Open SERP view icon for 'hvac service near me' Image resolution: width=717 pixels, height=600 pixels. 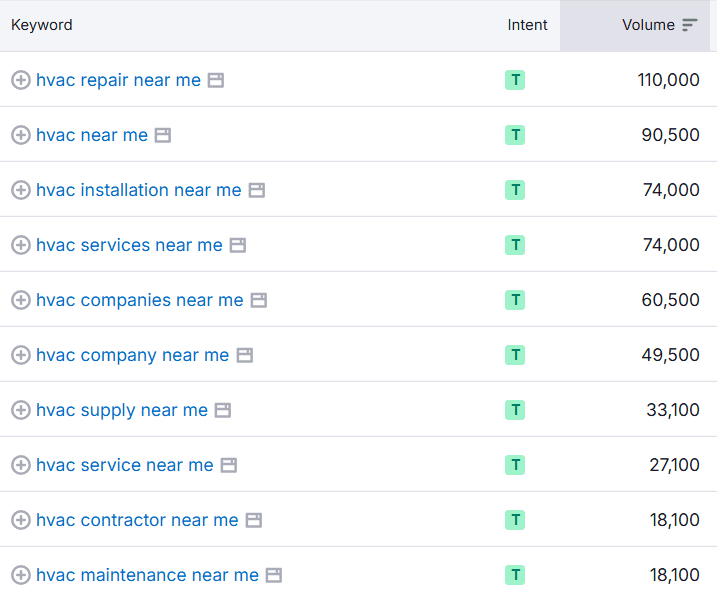click(x=229, y=465)
